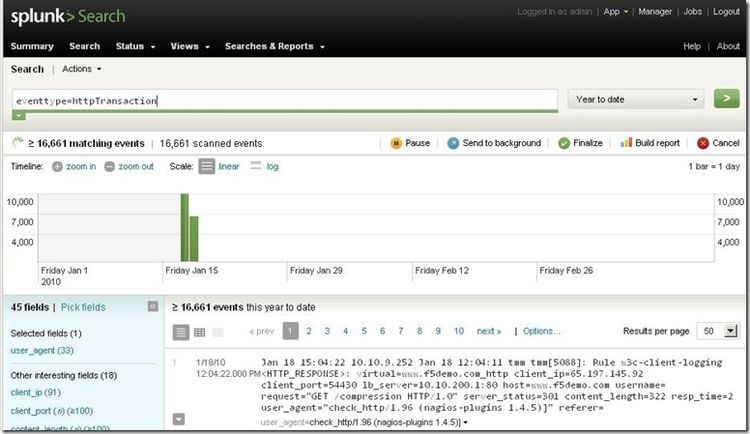Click the Pick fields link
750x434 pixels.
coord(83,307)
